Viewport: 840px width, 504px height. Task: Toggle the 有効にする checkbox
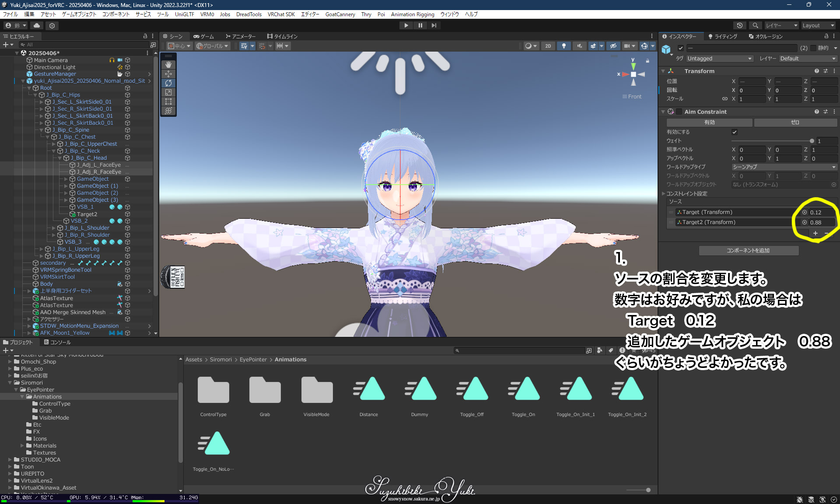coord(735,132)
